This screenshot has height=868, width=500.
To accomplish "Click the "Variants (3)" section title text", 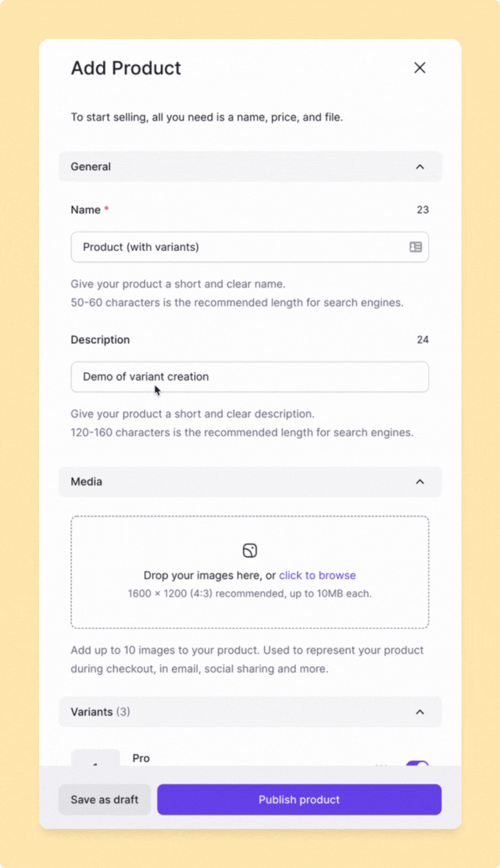I will [x=100, y=712].
